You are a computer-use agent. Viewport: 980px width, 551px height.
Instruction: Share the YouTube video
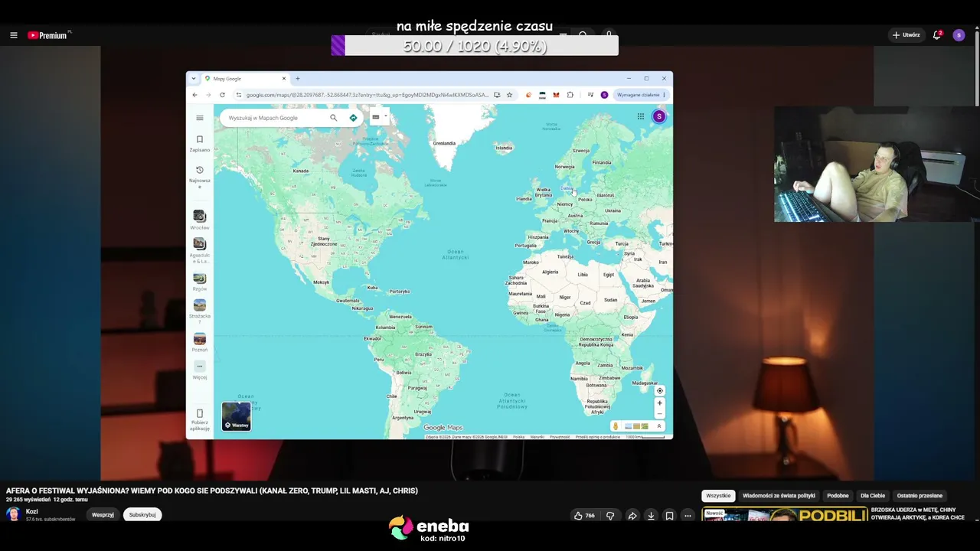[x=632, y=516]
